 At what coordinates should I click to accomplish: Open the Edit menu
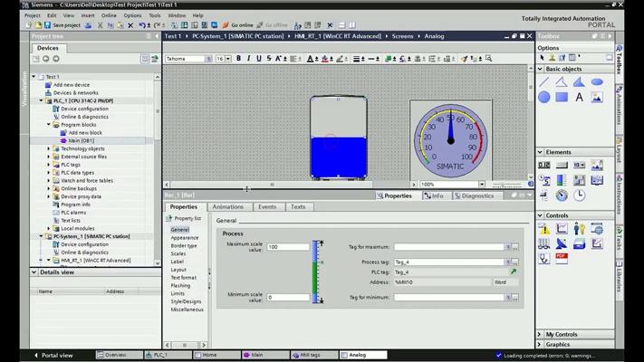tap(52, 15)
